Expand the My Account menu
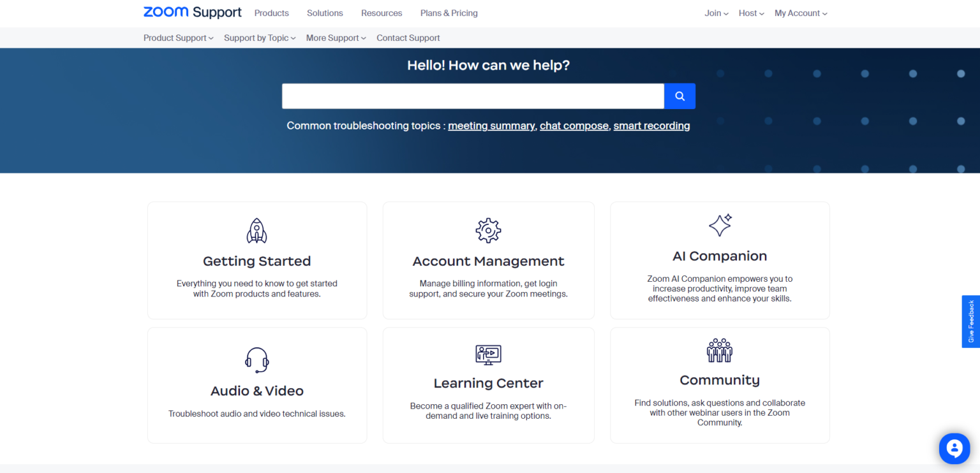 coord(800,13)
